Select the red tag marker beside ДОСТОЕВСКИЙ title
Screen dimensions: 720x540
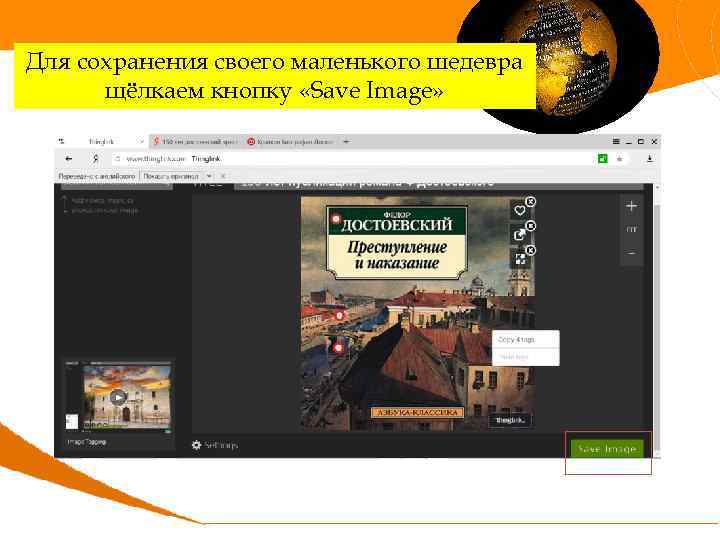(x=336, y=219)
